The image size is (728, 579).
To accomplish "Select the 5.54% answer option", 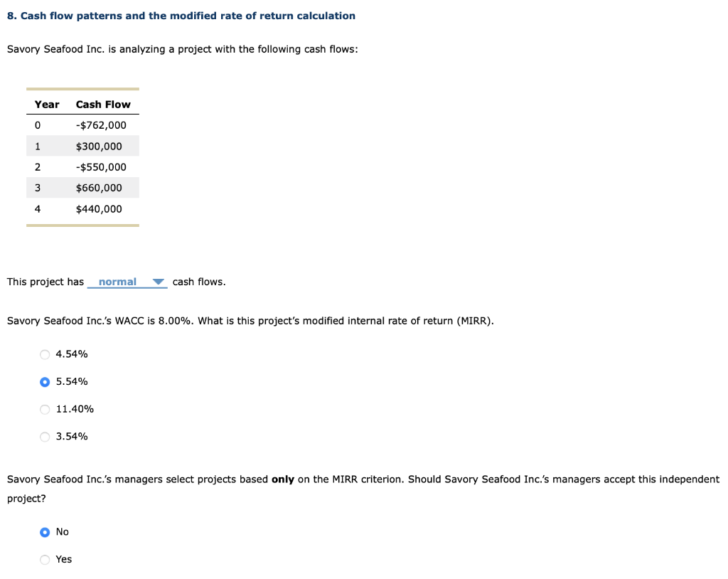I will 44,382.
